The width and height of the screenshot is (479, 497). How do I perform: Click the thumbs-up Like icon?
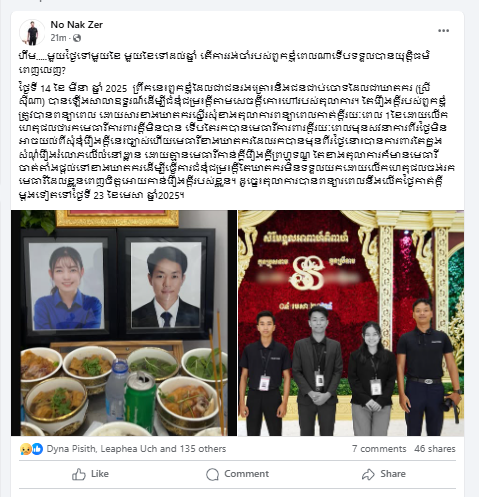79,474
